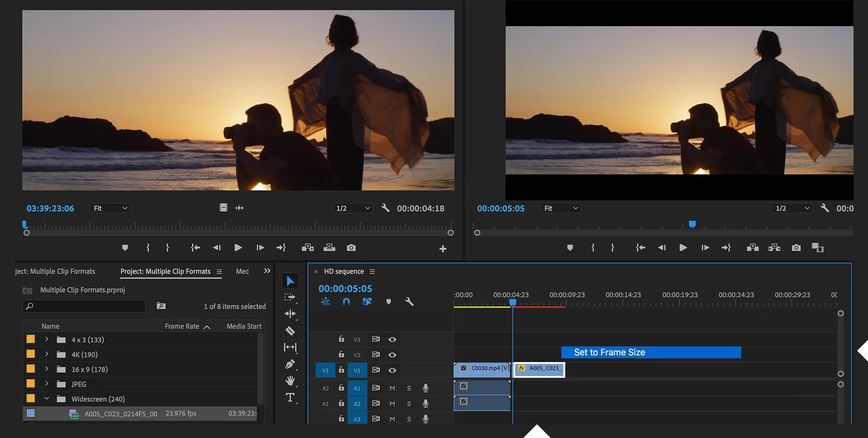868x438 pixels.
Task: Hide video track V3 with eye icon
Action: (x=393, y=340)
